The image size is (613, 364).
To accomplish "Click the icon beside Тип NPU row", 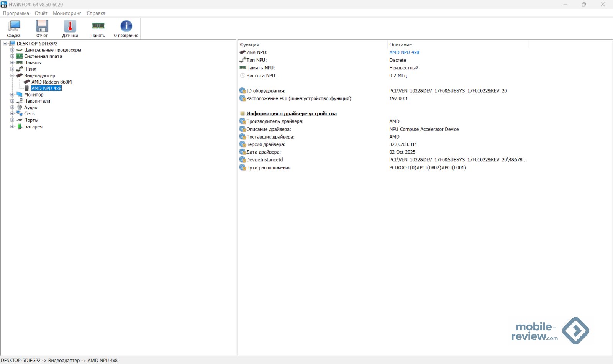I will tap(243, 60).
